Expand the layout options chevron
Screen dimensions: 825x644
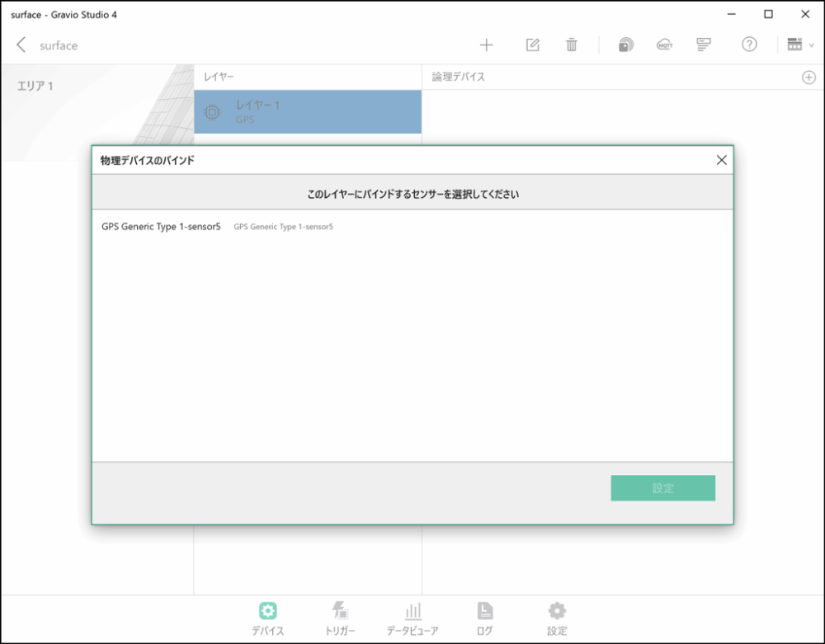click(x=812, y=45)
